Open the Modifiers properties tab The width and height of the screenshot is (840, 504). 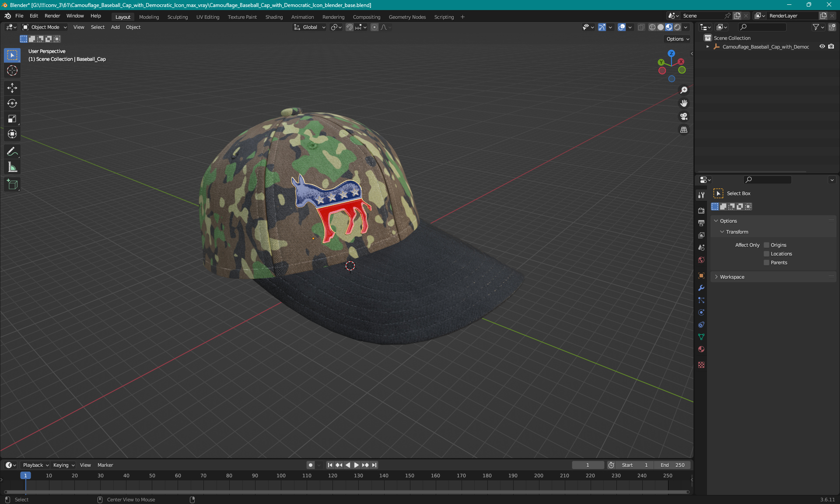[x=701, y=288]
